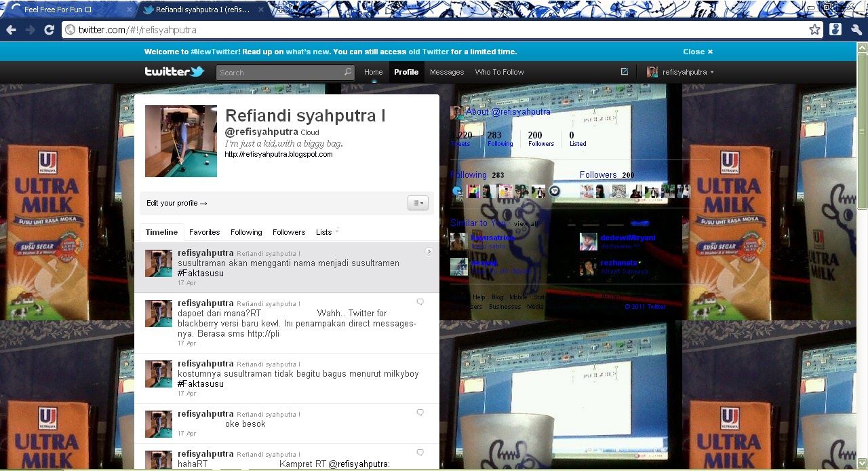Click the last circular avatar in Following row
Viewport: 868px width, 471px height.
(555, 191)
